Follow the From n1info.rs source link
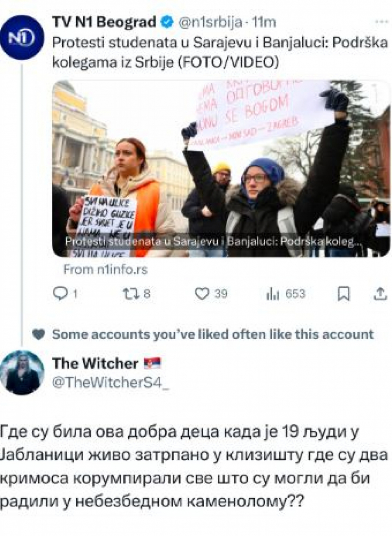This screenshot has height=536, width=392. (x=106, y=270)
